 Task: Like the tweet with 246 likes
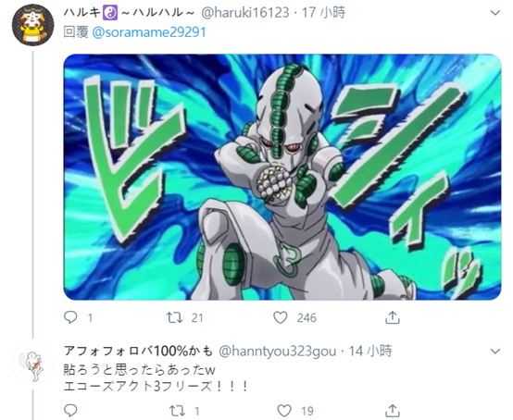pyautogui.click(x=281, y=317)
